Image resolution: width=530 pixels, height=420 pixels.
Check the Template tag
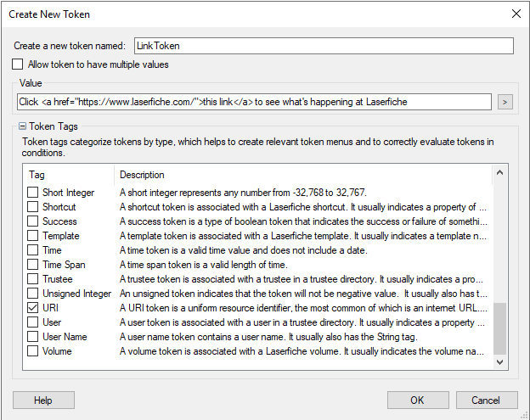point(32,236)
